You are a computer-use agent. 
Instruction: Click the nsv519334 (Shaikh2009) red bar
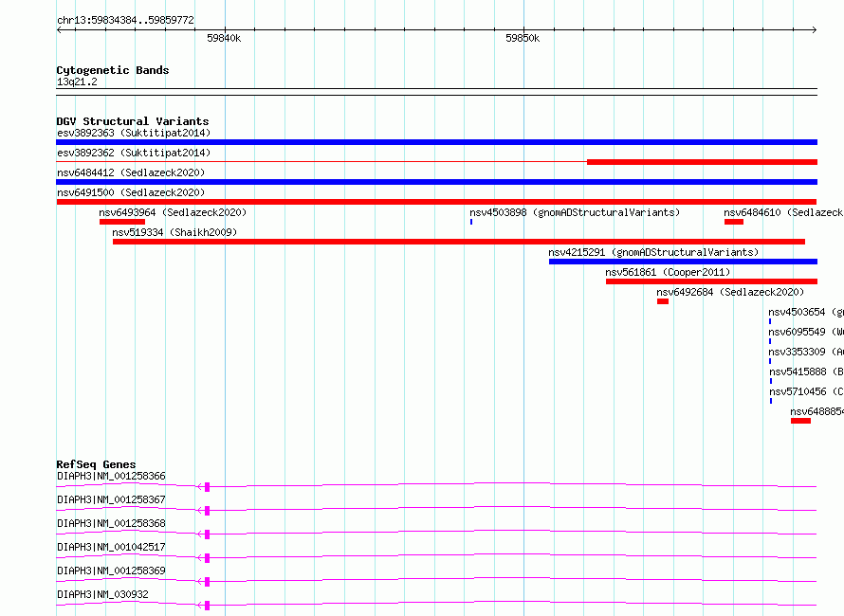tap(459, 242)
